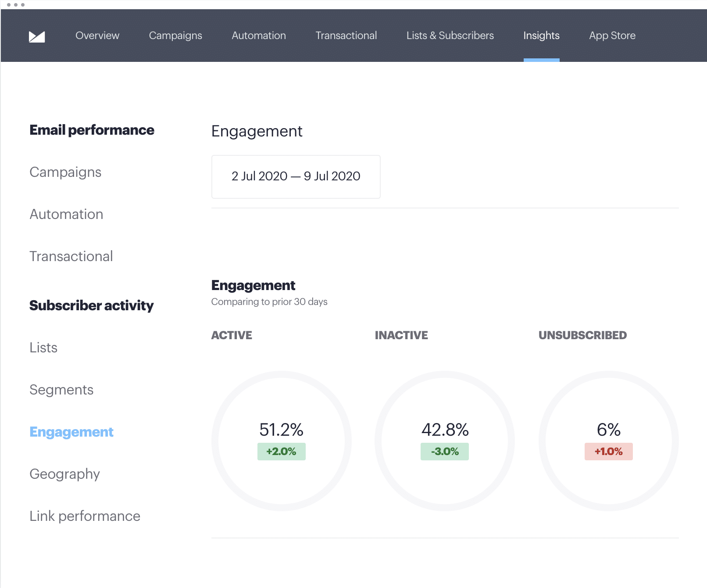This screenshot has width=707, height=588.
Task: View Segments in the sidebar
Action: [x=61, y=390]
